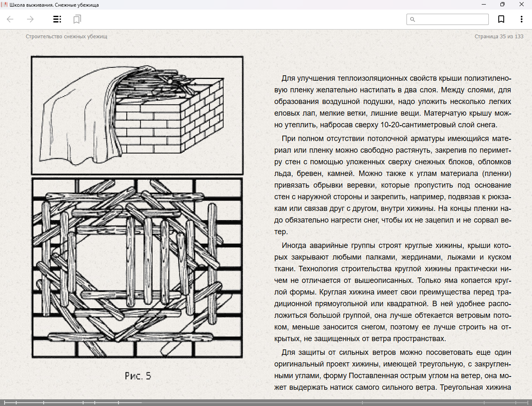532x406 pixels.
Task: Jump to the unread chapter marker on the progress bar
Action: pyautogui.click(x=362, y=402)
